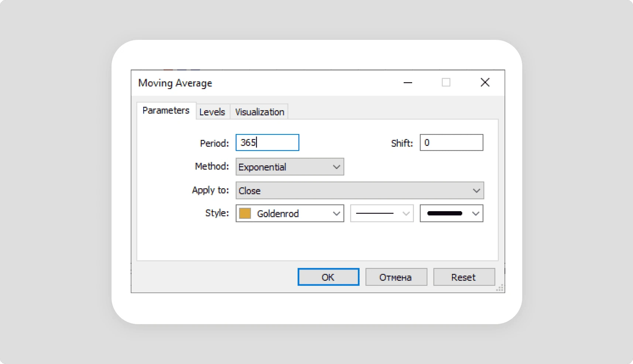
Task: Open the Visualization tab
Action: (x=260, y=112)
